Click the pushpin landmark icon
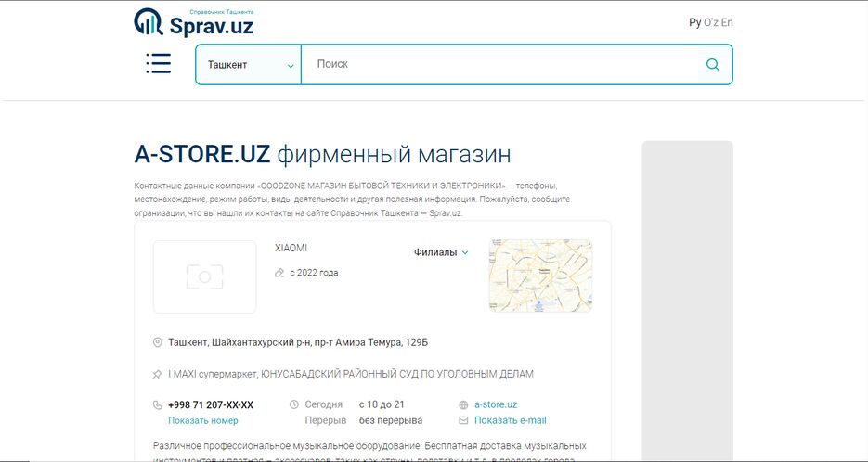Screen dimensions: 868x462 pos(157,374)
